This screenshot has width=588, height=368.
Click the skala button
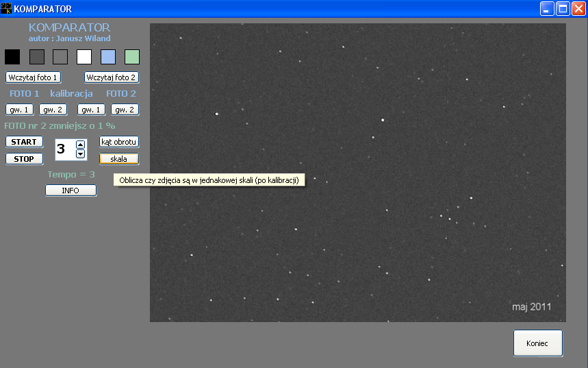tap(119, 159)
